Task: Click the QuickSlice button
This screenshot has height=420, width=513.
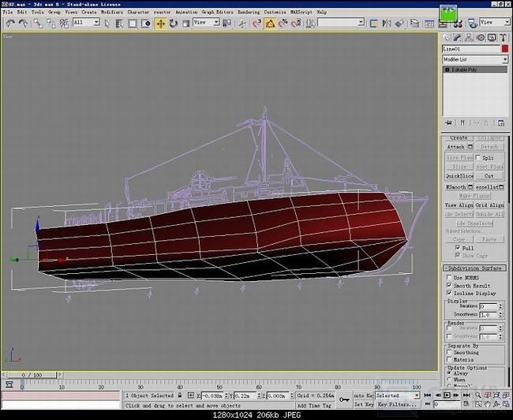Action: (459, 176)
